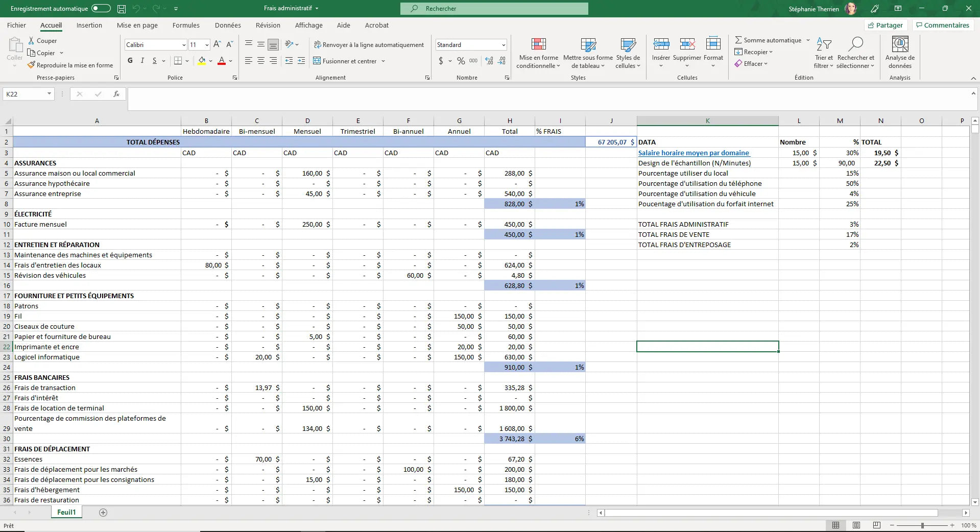Click the Partager button
The height and width of the screenshot is (532, 980).
(886, 25)
